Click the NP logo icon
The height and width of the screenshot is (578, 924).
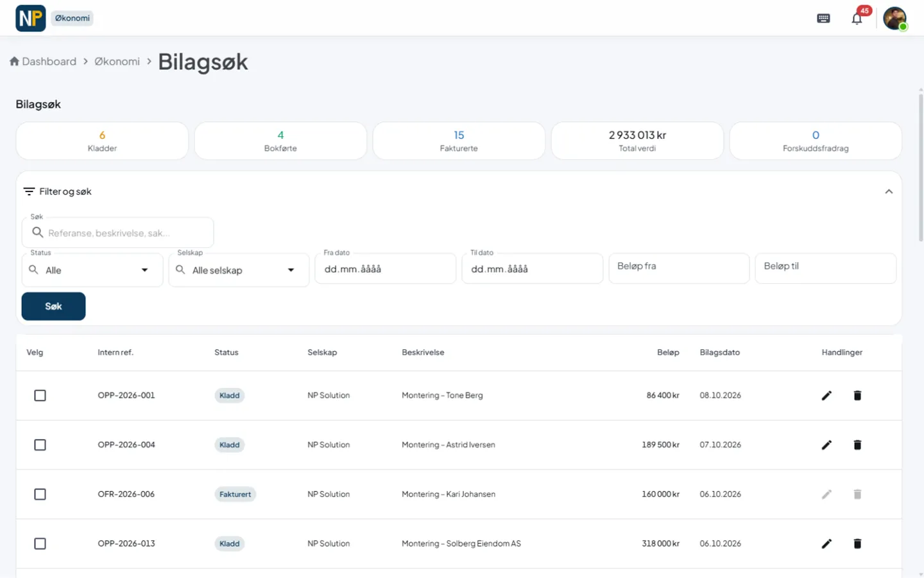(31, 18)
